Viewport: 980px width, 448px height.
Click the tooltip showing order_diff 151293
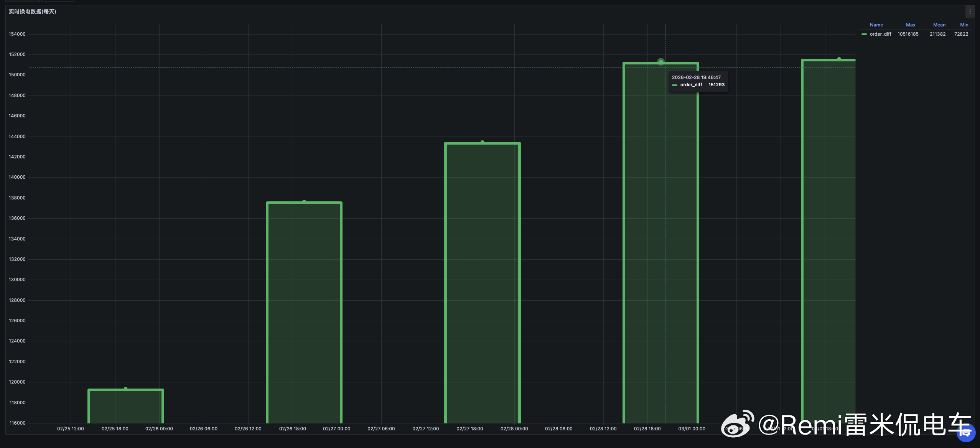coord(698,81)
